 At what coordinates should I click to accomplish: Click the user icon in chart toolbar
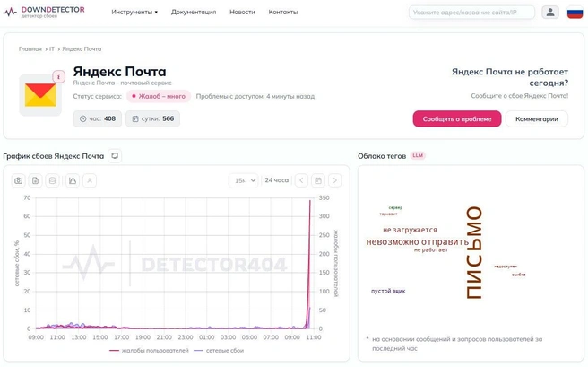[x=90, y=181]
